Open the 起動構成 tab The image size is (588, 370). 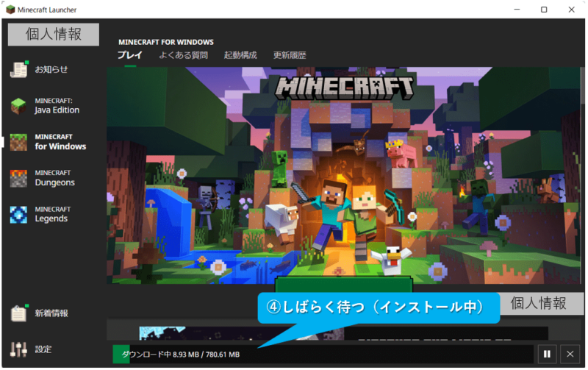pos(240,55)
